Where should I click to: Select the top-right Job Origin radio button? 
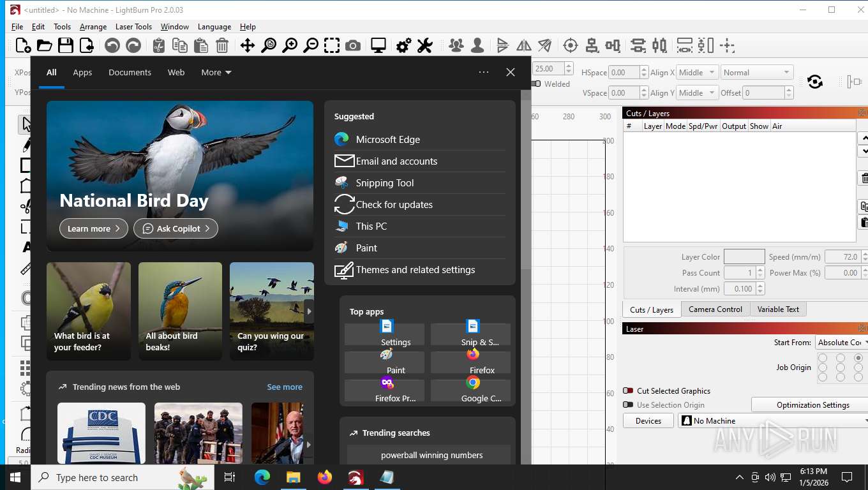pos(858,358)
